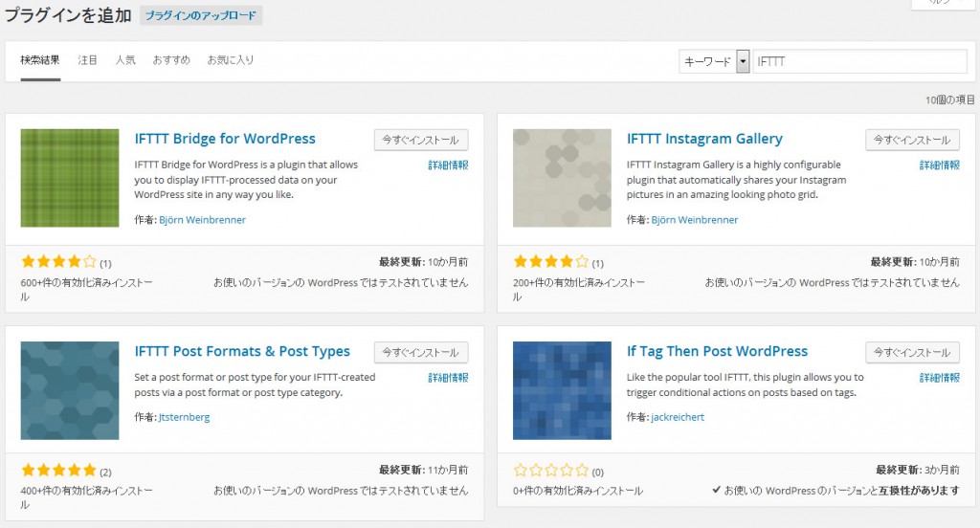Open the IFTTT Instagram Gallery title link

pyautogui.click(x=704, y=139)
